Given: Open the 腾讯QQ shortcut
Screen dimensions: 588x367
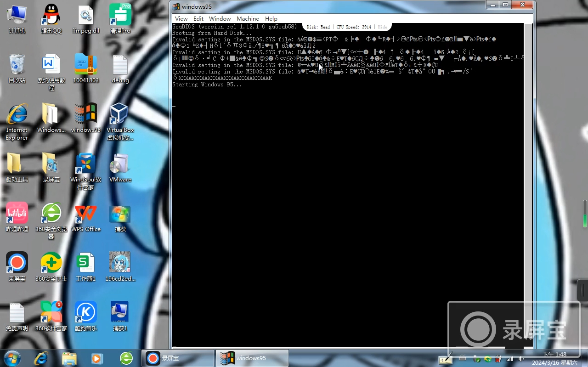Looking at the screenshot, I should pos(51,19).
